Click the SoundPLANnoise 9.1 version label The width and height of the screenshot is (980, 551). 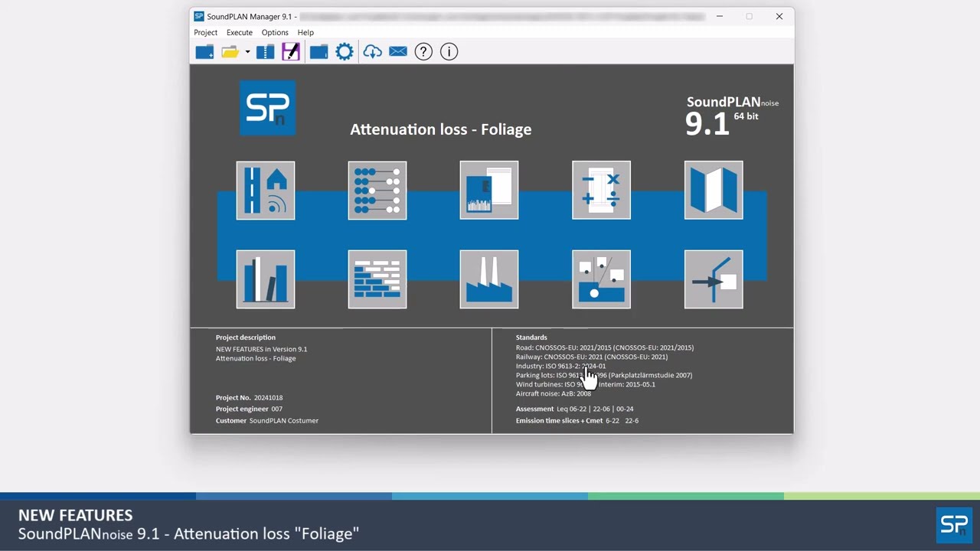[731, 116]
